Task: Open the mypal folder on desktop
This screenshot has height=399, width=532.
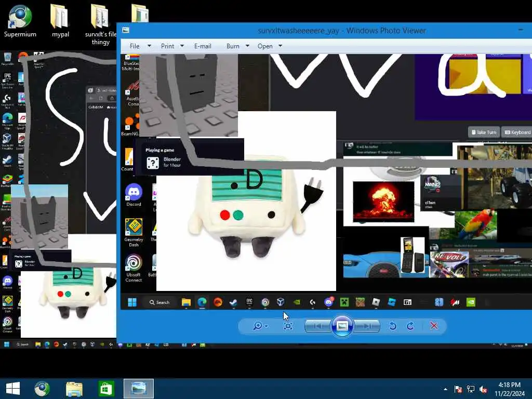Action: click(x=60, y=21)
